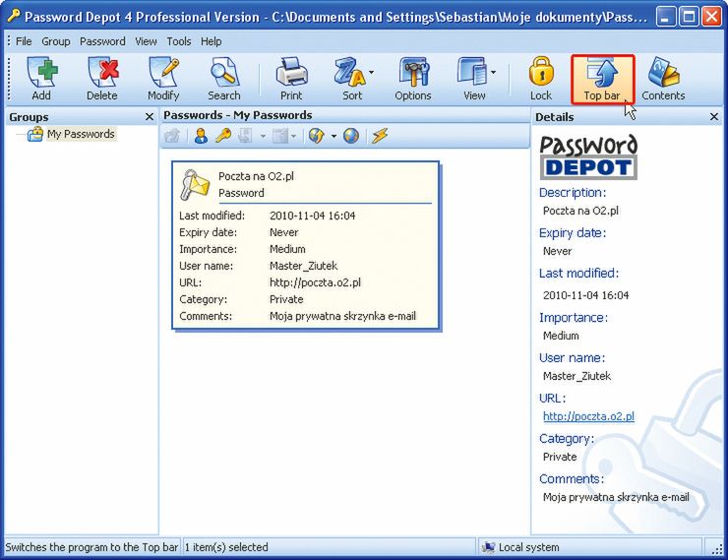Click '2010-11-04 16:04' in the password card
Viewport: 728px width, 560px height.
click(313, 216)
